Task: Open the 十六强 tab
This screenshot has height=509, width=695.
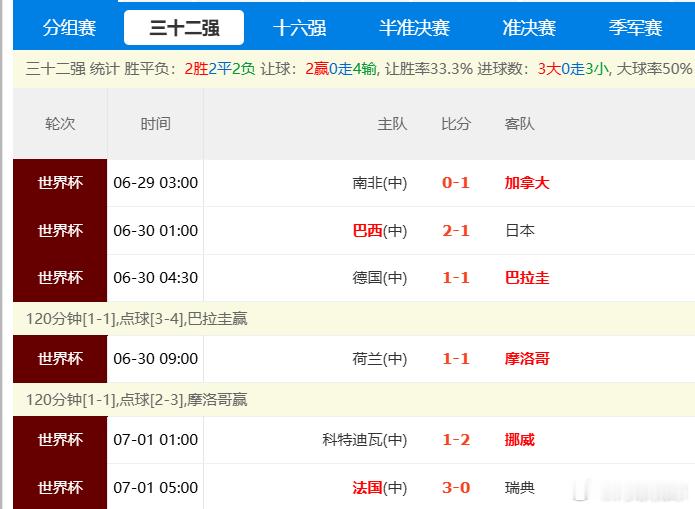Action: tap(300, 27)
